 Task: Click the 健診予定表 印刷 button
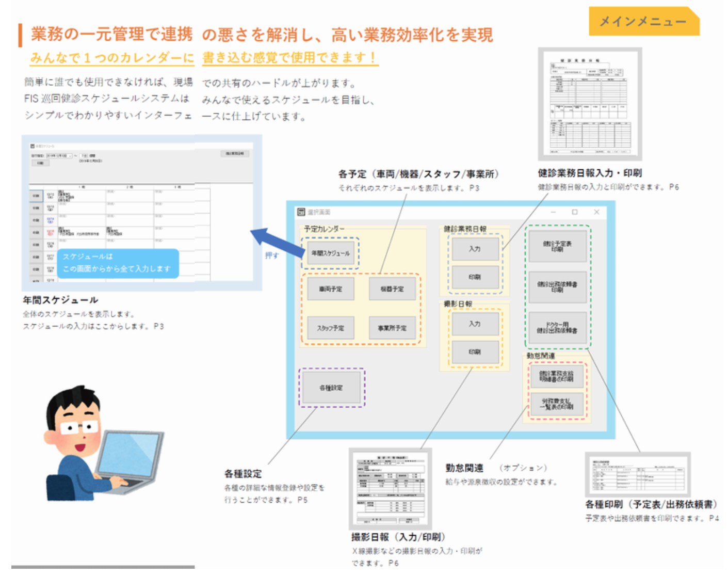557,246
